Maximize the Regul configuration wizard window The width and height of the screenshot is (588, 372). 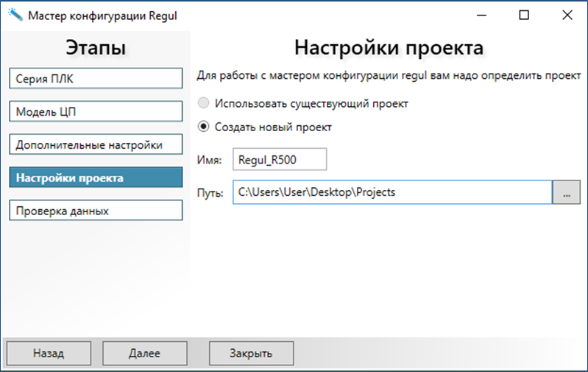pos(524,15)
